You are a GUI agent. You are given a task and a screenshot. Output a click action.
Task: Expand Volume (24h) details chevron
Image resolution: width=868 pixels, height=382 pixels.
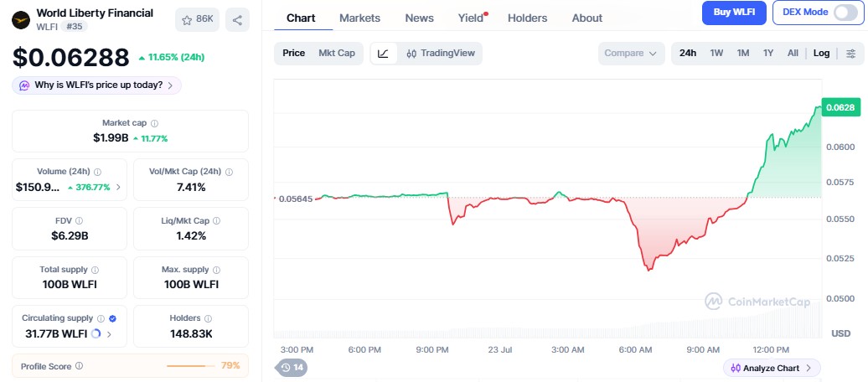[x=118, y=187]
